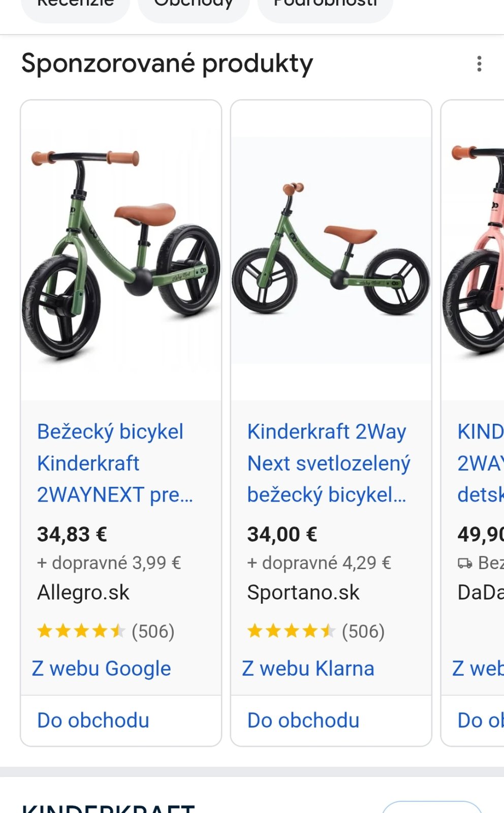Screen dimensions: 504x813
Task: Open the Podrobnosti tab
Action: point(325,6)
